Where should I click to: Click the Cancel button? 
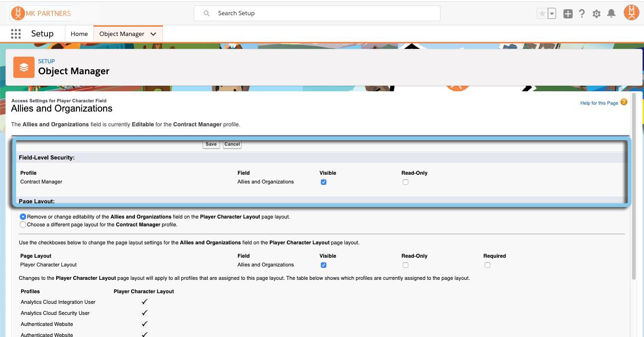coord(232,144)
